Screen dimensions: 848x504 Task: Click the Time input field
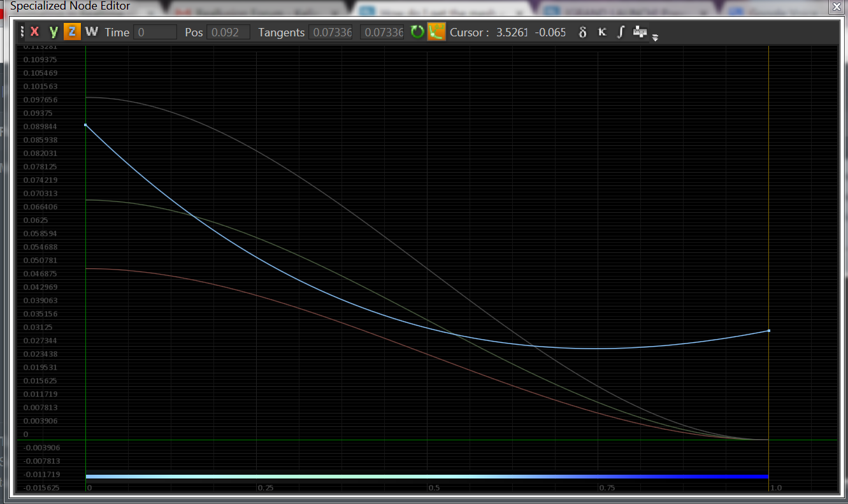pos(155,32)
